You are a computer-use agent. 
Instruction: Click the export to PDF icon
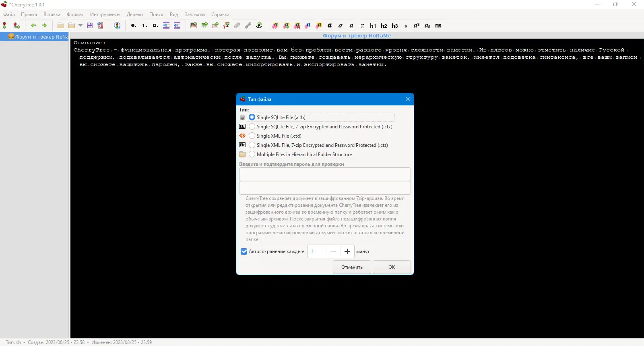pos(101,25)
